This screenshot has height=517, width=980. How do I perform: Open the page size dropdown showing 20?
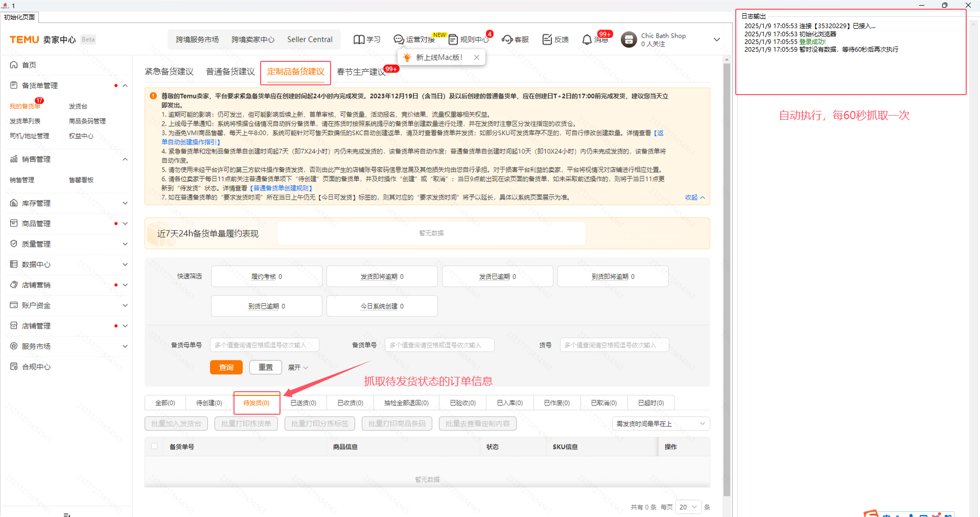point(688,507)
